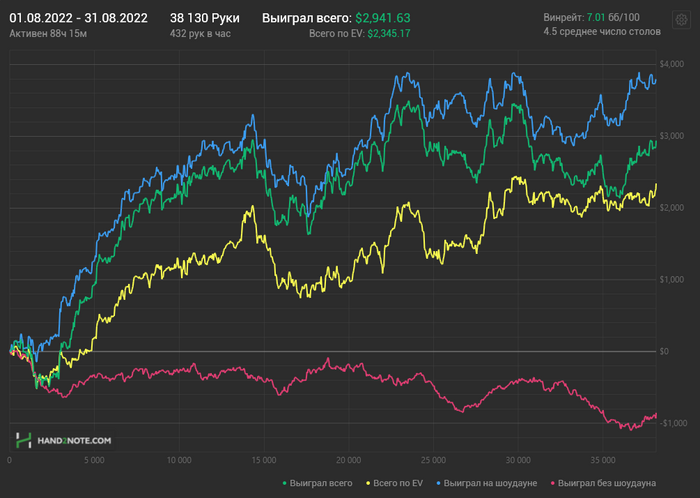Click the 'Активен 88ч 15м' active time text
The width and height of the screenshot is (700, 498).
[x=48, y=34]
